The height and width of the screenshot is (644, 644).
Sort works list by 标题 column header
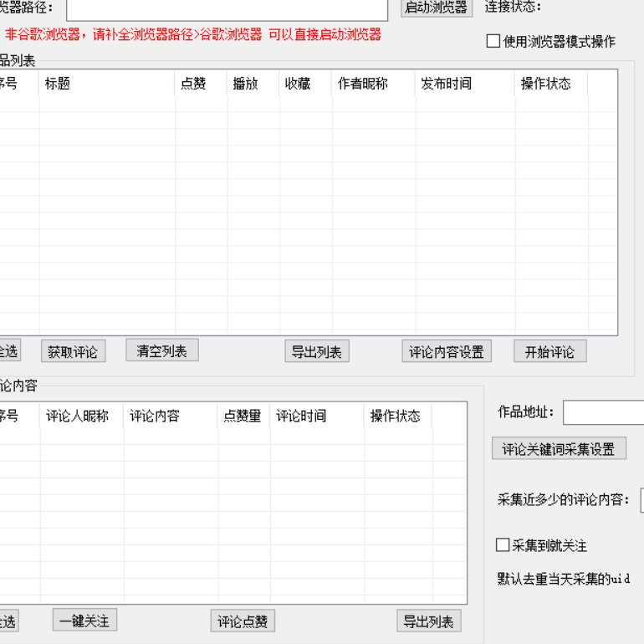tap(106, 84)
